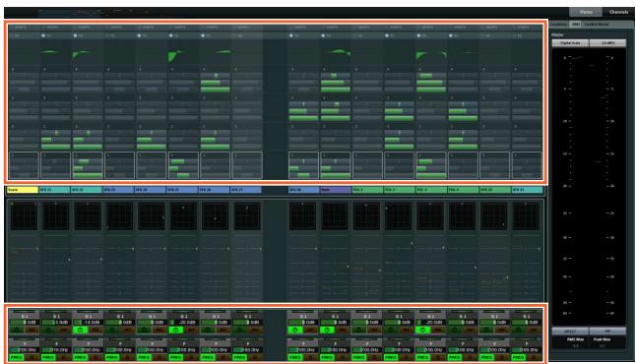The width and height of the screenshot is (636, 364).
Task: Click fader handle of FOL 2 channel
Action: (412, 243)
